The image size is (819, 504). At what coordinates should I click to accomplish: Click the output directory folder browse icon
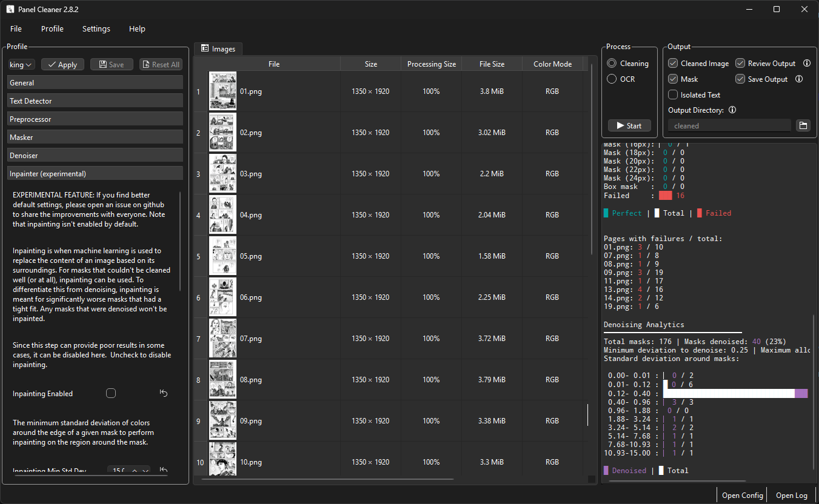[803, 125]
